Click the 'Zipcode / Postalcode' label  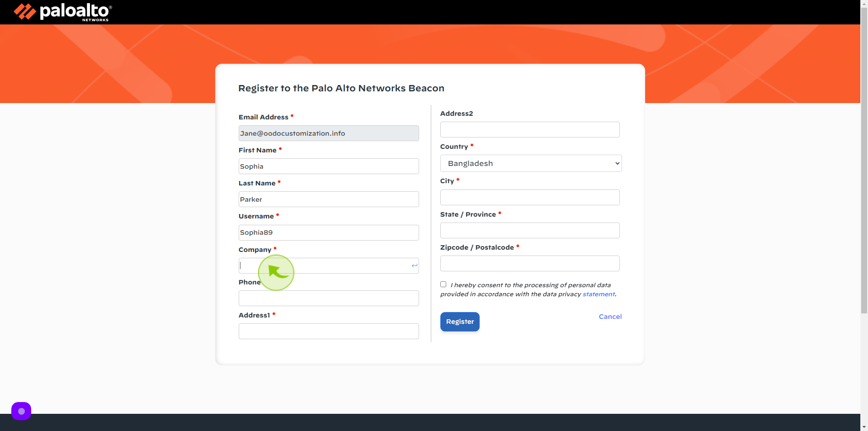[x=477, y=247]
